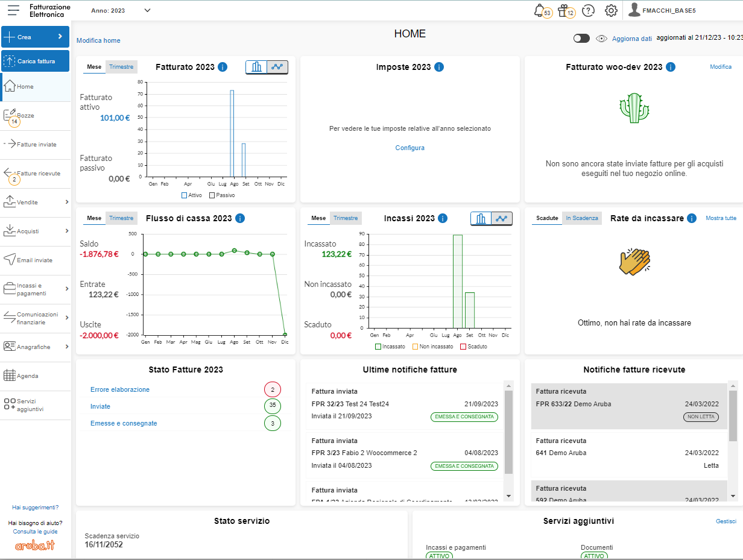Open Servizi aggiuntivi in the sidebar
The width and height of the screenshot is (743, 560).
(x=35, y=404)
